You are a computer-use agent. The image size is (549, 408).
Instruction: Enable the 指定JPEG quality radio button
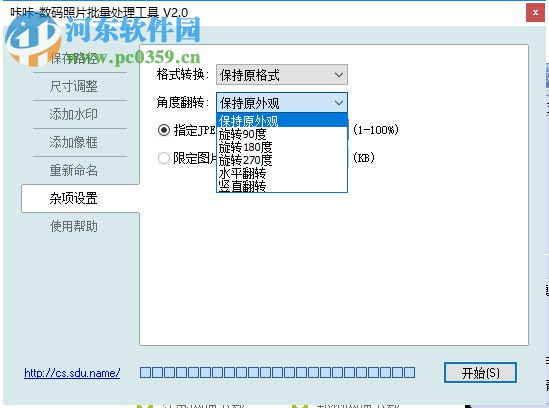(164, 130)
